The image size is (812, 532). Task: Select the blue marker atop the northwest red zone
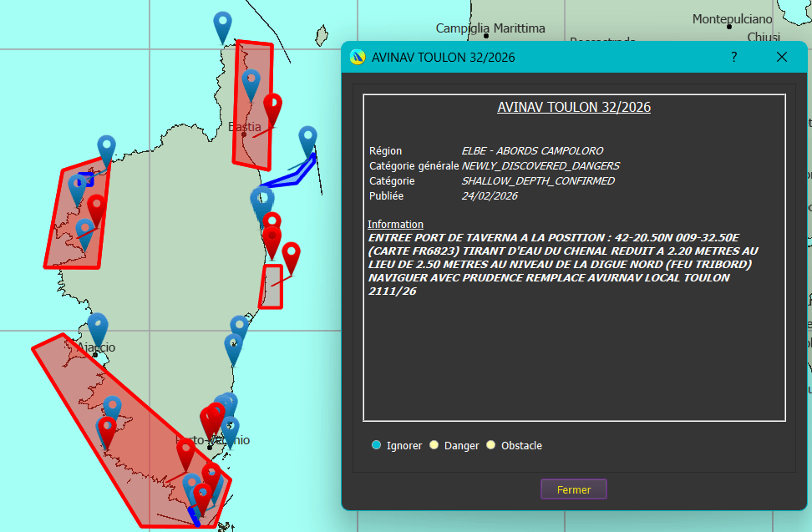point(106,148)
